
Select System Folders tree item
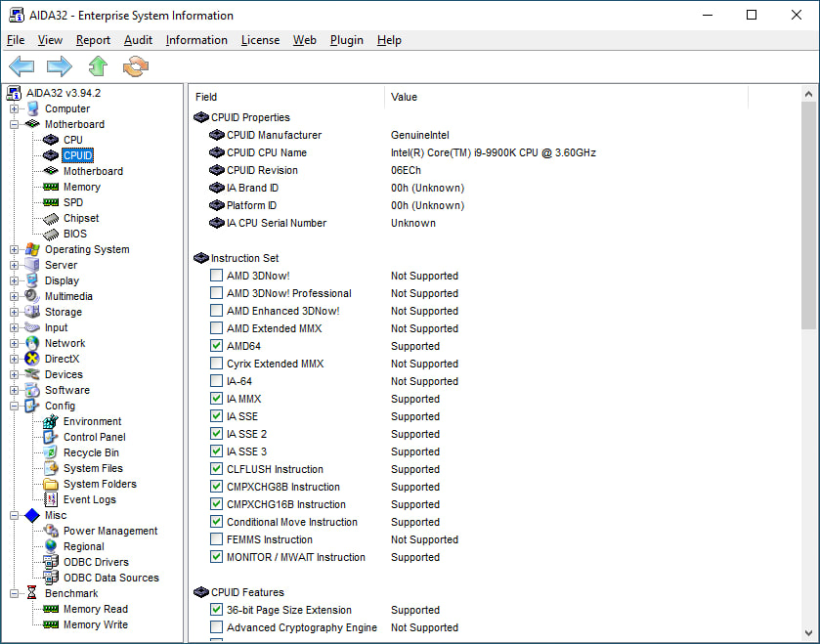(100, 484)
